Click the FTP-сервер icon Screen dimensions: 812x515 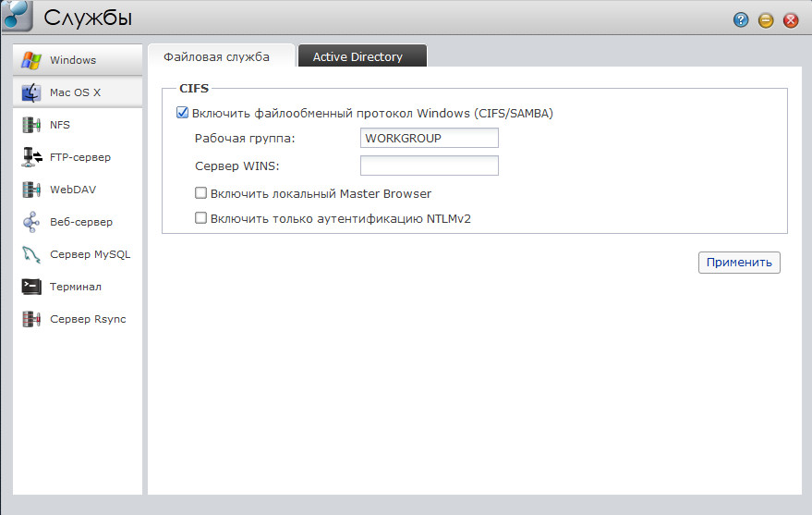[32, 157]
